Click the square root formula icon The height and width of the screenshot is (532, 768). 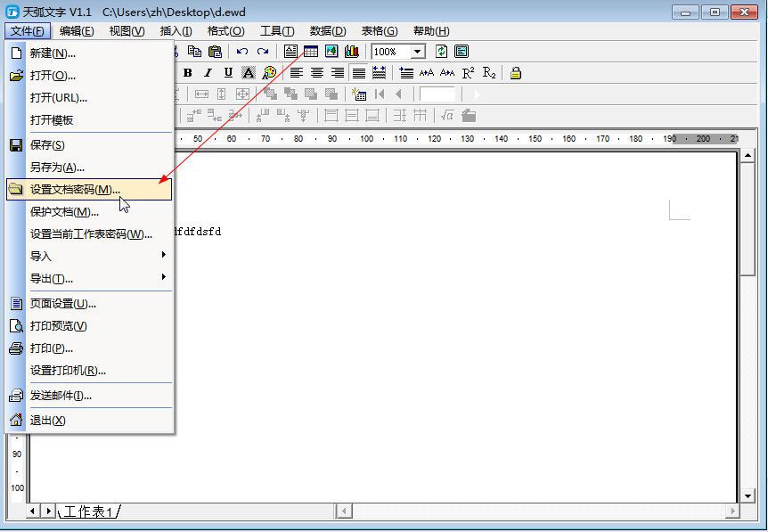[446, 116]
